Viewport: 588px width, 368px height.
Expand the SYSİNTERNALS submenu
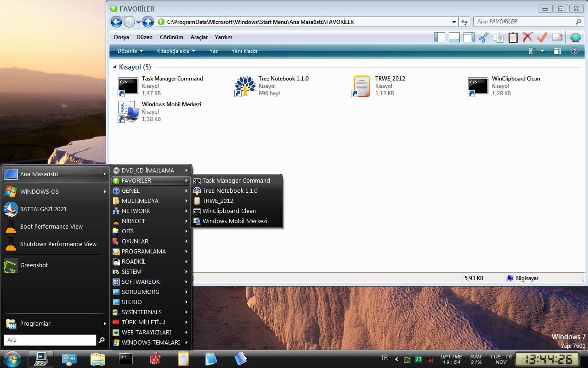point(151,312)
